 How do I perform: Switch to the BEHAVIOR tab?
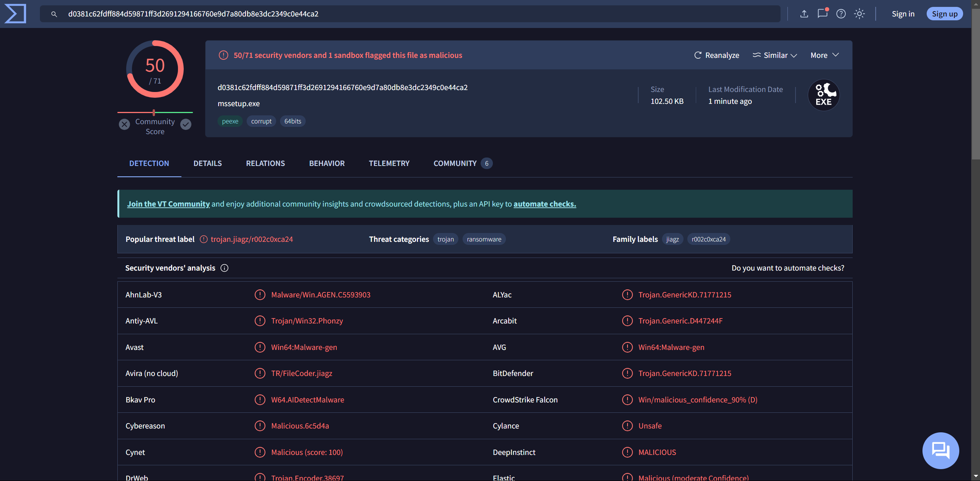coord(327,163)
